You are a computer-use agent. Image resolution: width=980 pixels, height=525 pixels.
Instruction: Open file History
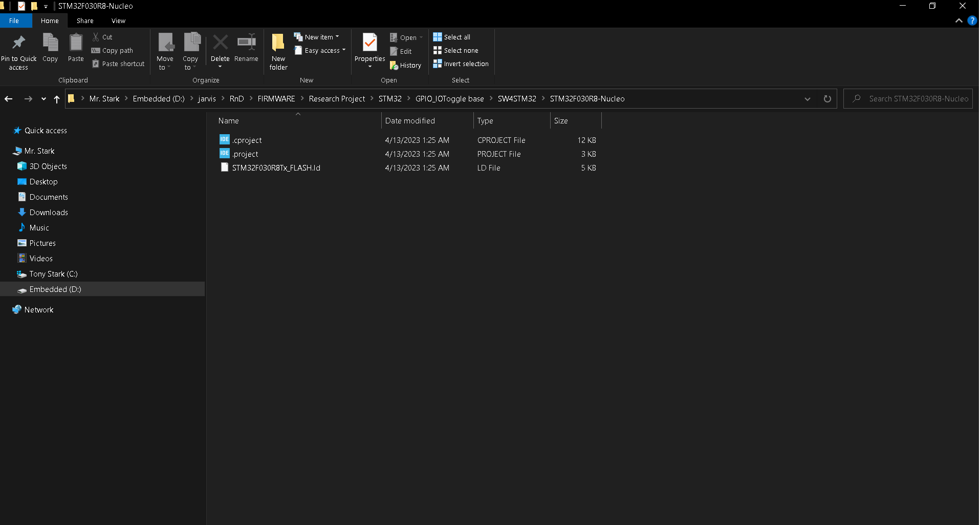(x=406, y=65)
